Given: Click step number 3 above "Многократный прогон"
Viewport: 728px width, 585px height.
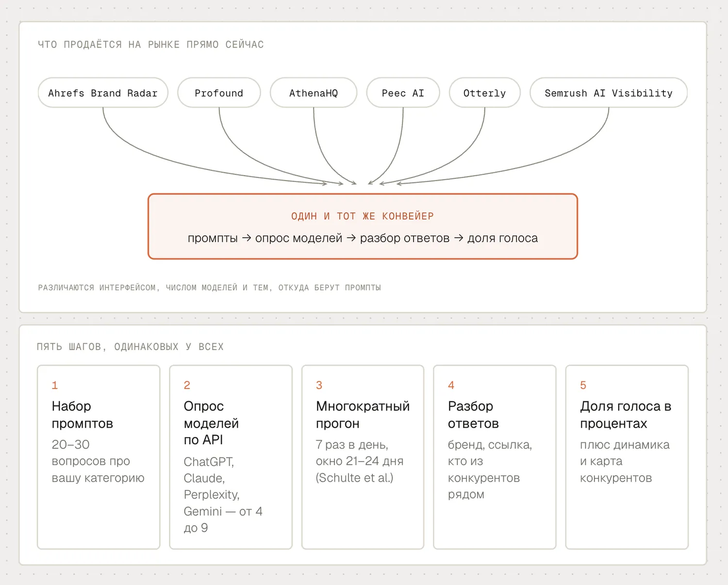Looking at the screenshot, I should coord(319,385).
